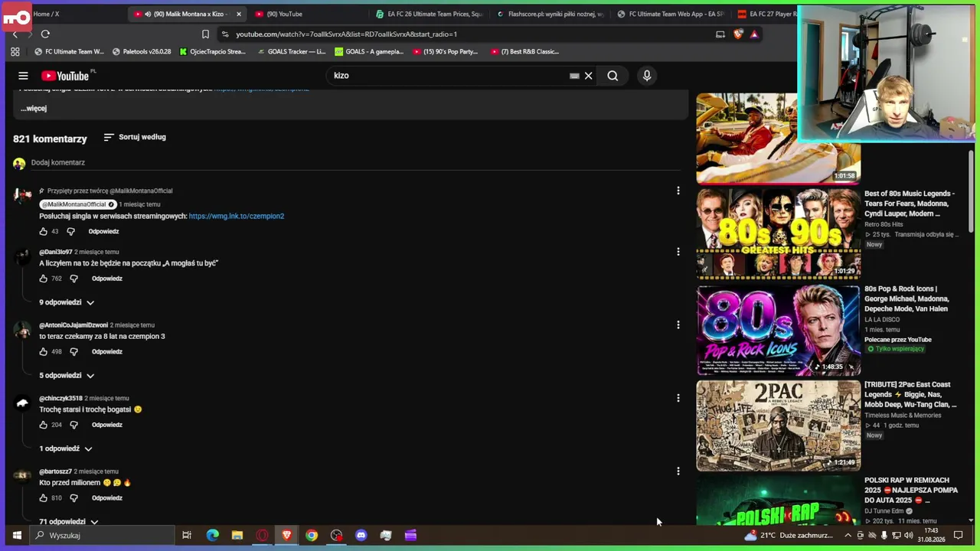Image resolution: width=980 pixels, height=551 pixels.
Task: Clear the search box with the X
Action: [588, 76]
